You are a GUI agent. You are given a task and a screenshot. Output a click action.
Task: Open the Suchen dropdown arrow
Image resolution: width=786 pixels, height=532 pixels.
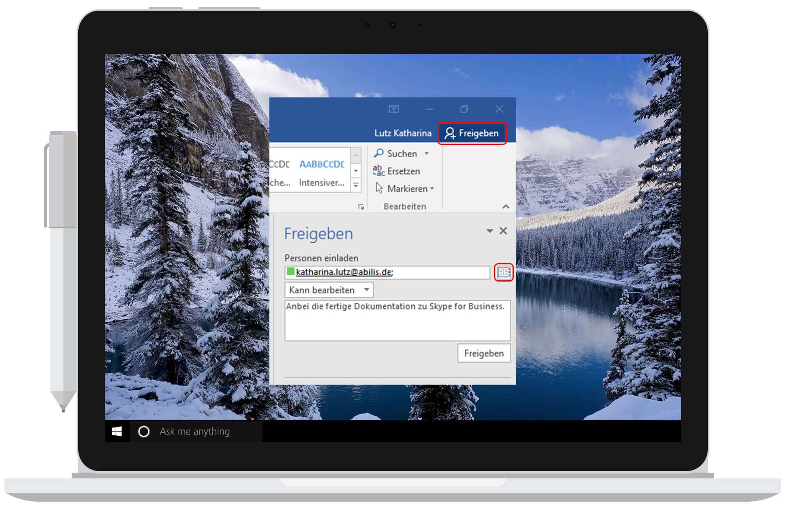427,153
